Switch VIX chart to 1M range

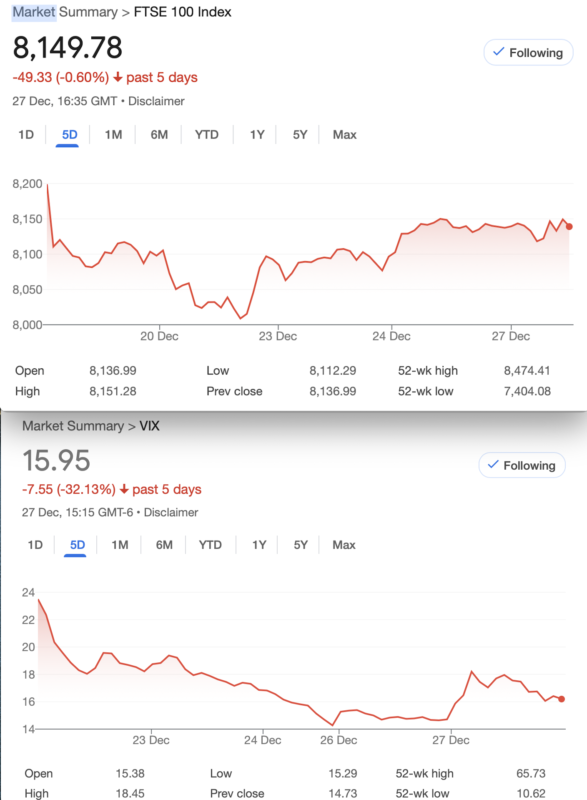pos(120,545)
